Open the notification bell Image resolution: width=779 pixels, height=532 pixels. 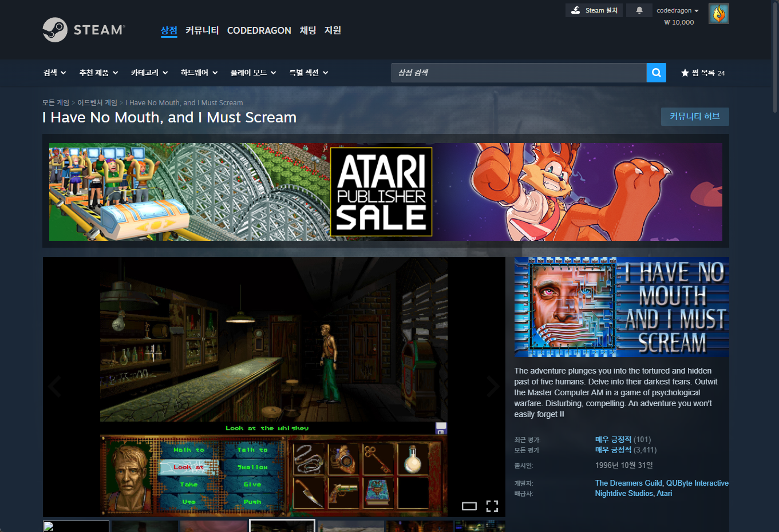pos(639,10)
